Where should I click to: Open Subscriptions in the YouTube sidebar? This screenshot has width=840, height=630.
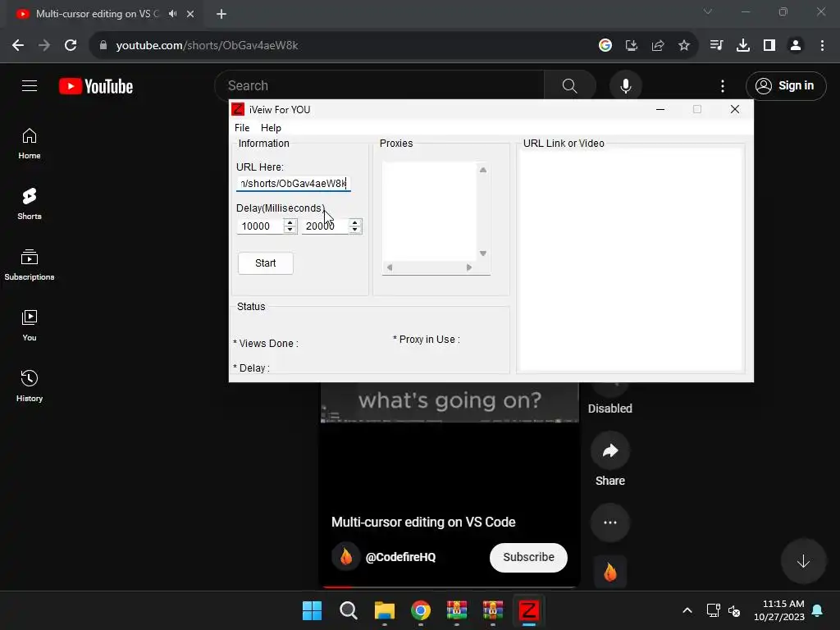tap(30, 265)
